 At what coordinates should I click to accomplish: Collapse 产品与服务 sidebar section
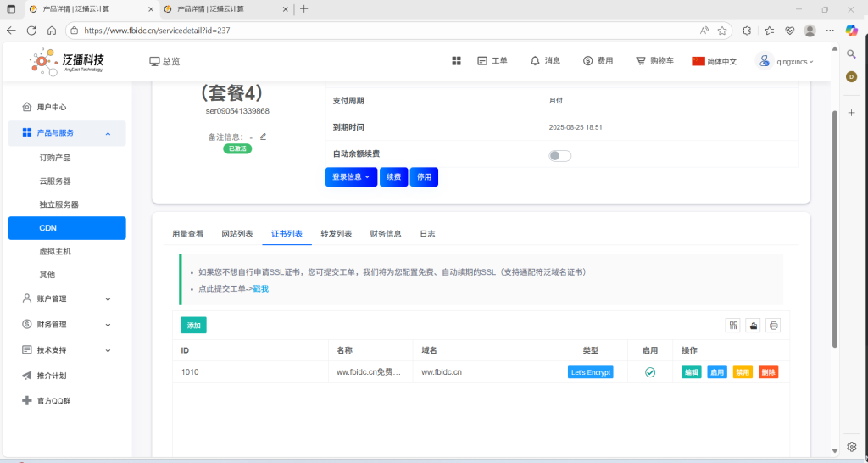pos(67,133)
